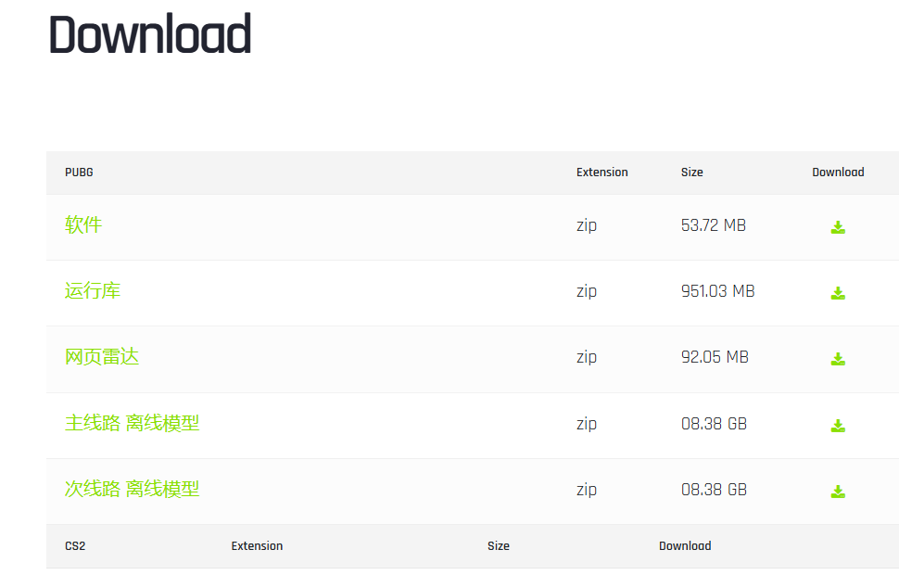Screen dimensions: 924x588
Task: Click the large Download page heading
Action: tap(150, 34)
